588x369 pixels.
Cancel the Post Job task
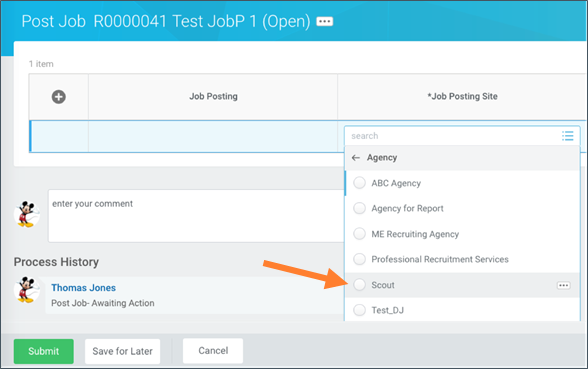point(213,351)
